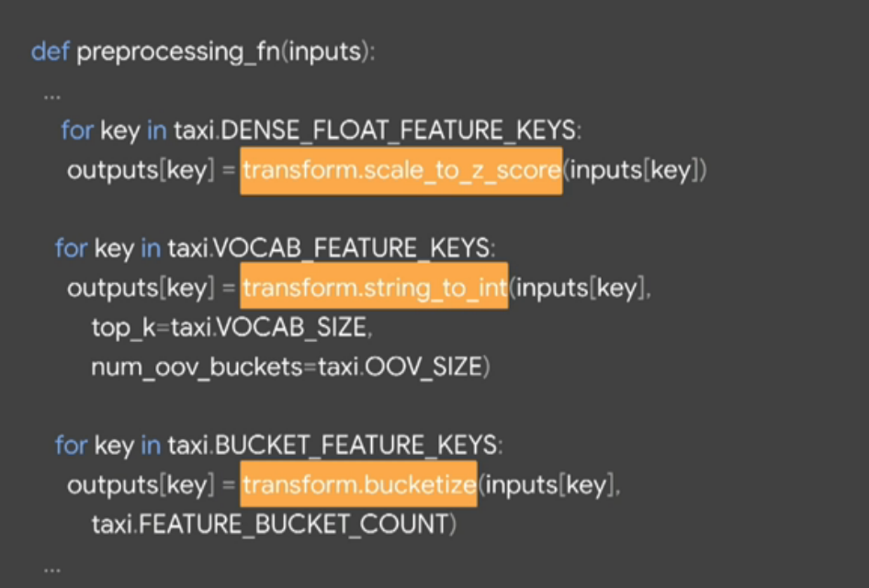Viewport: 869px width, 588px height.
Task: Click taxi.DENSE_FLOAT_FEATURE_KEYS text
Action: point(378,131)
